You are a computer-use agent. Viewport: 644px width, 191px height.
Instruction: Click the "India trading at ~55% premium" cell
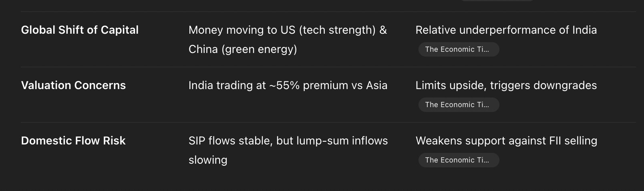click(x=288, y=85)
